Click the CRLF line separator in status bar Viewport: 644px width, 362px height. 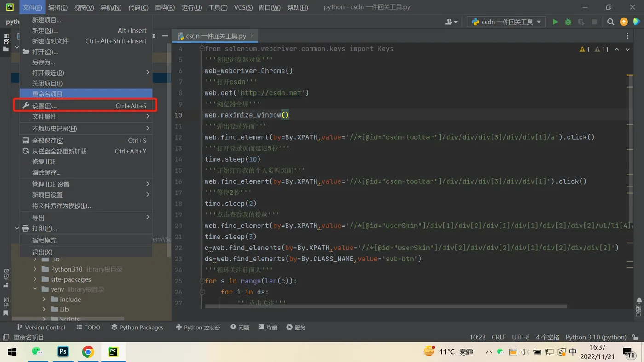[499, 337]
